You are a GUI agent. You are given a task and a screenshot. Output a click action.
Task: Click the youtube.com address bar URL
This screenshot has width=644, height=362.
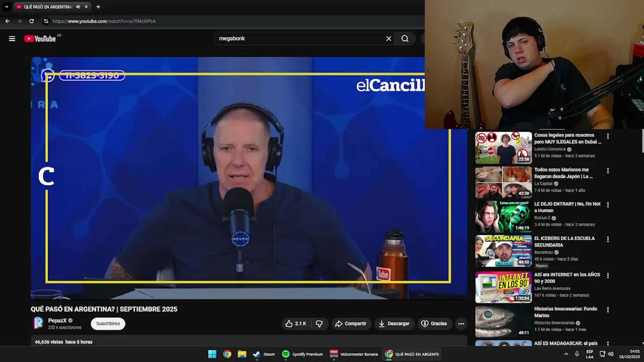104,21
